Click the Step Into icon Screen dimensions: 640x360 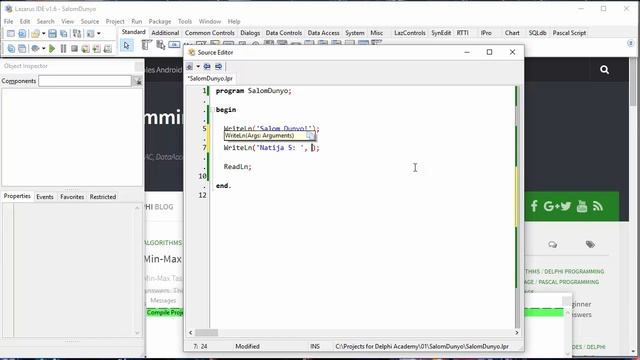[85, 49]
